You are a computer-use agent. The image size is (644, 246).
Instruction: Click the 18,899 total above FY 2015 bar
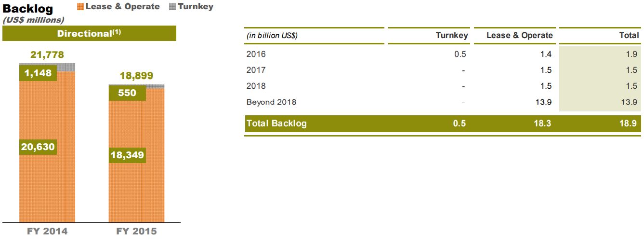137,76
